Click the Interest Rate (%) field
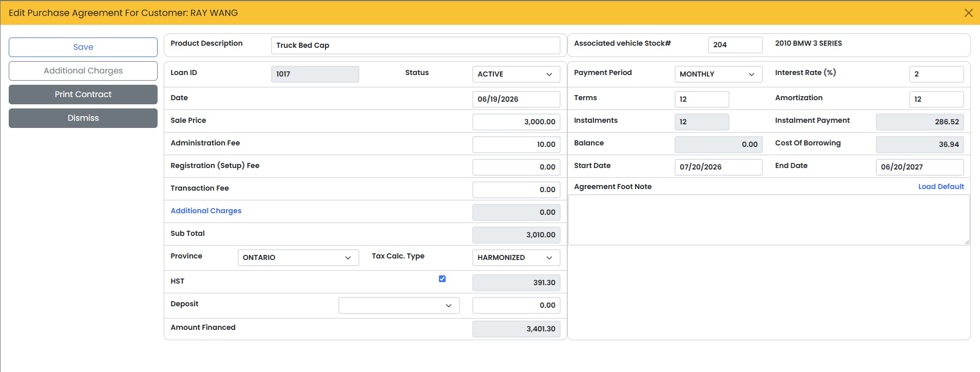 [936, 74]
